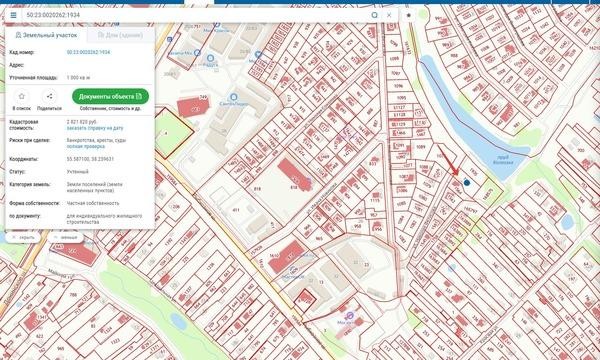Image resolution: width=600 pixels, height=360 pixels.
Task: Select the Радуга place icon on map
Action: click(210, 58)
